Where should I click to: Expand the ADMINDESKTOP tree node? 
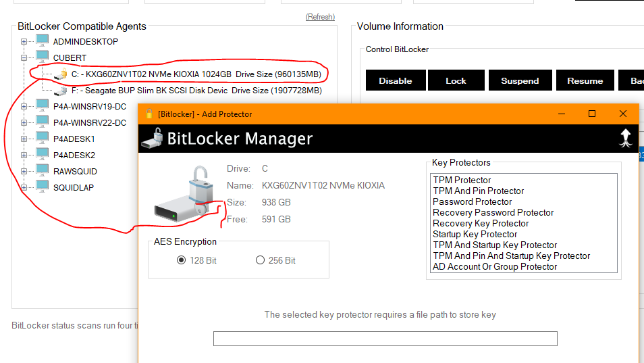tap(25, 42)
